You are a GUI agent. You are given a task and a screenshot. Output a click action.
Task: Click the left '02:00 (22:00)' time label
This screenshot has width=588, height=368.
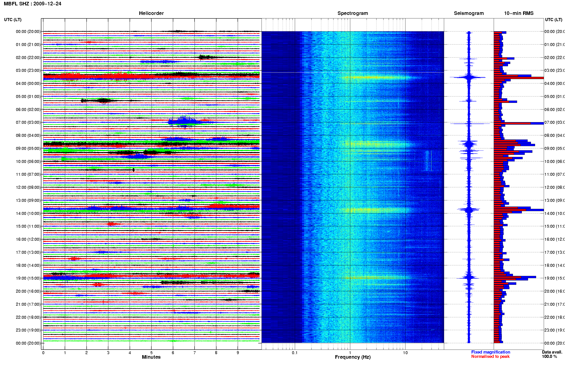28,58
